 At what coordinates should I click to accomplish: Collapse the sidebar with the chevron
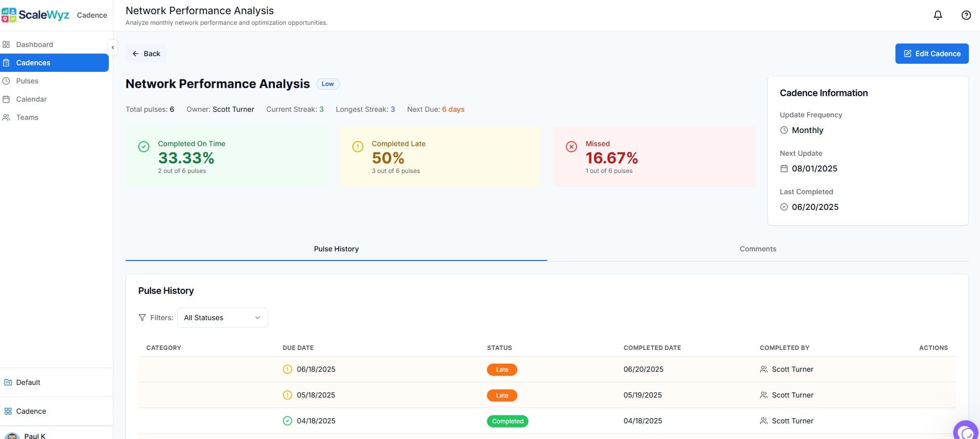[x=113, y=48]
